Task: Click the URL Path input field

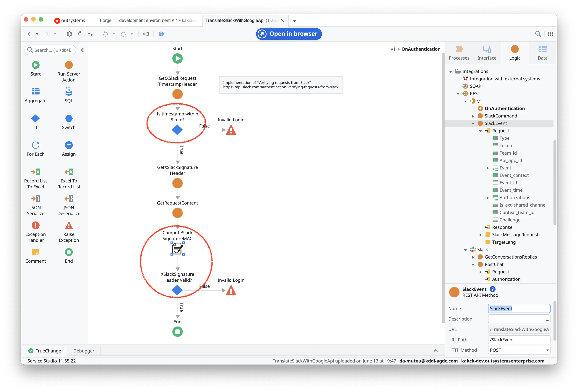Action: 519,339
